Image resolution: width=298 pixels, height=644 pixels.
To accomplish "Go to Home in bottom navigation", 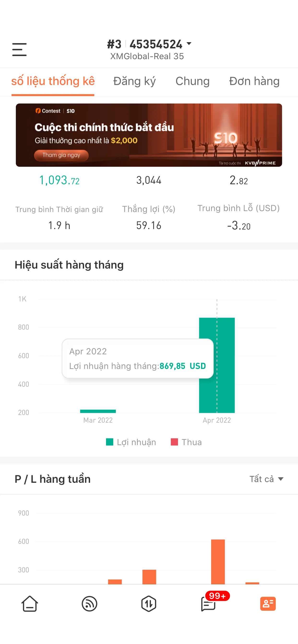I will tap(30, 604).
